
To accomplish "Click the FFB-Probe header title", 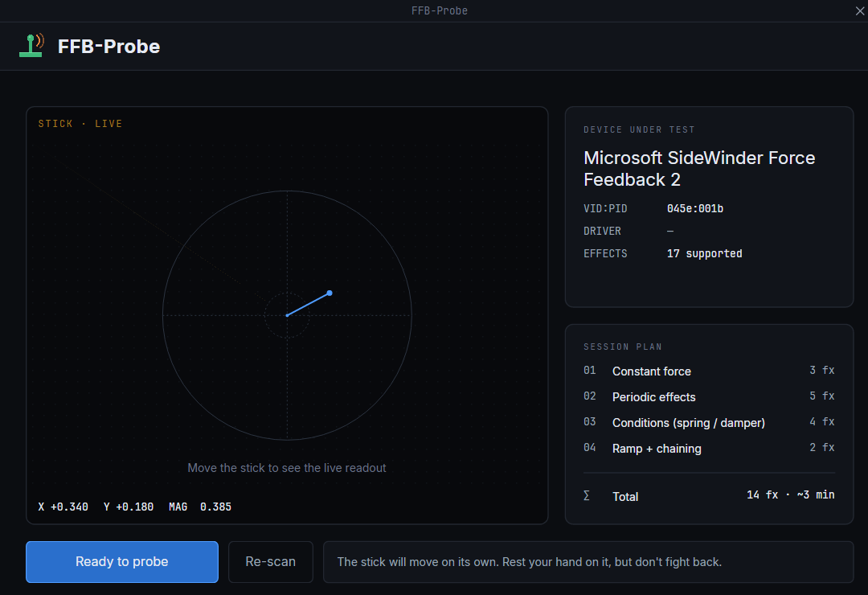I will tap(108, 47).
